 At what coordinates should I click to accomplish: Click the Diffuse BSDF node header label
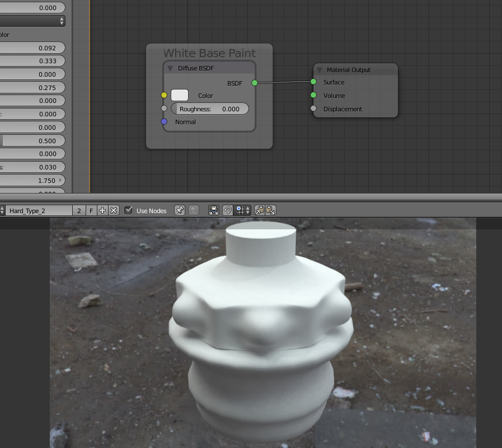pyautogui.click(x=196, y=68)
